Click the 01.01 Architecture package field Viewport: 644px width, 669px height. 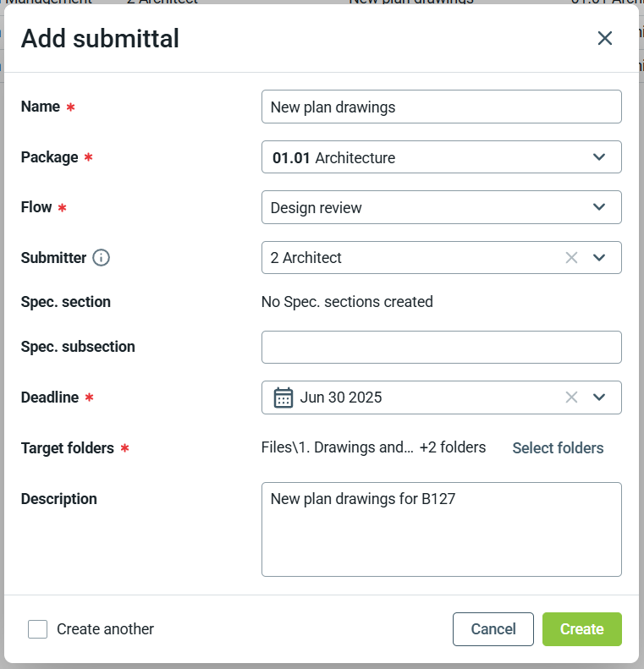(423, 157)
